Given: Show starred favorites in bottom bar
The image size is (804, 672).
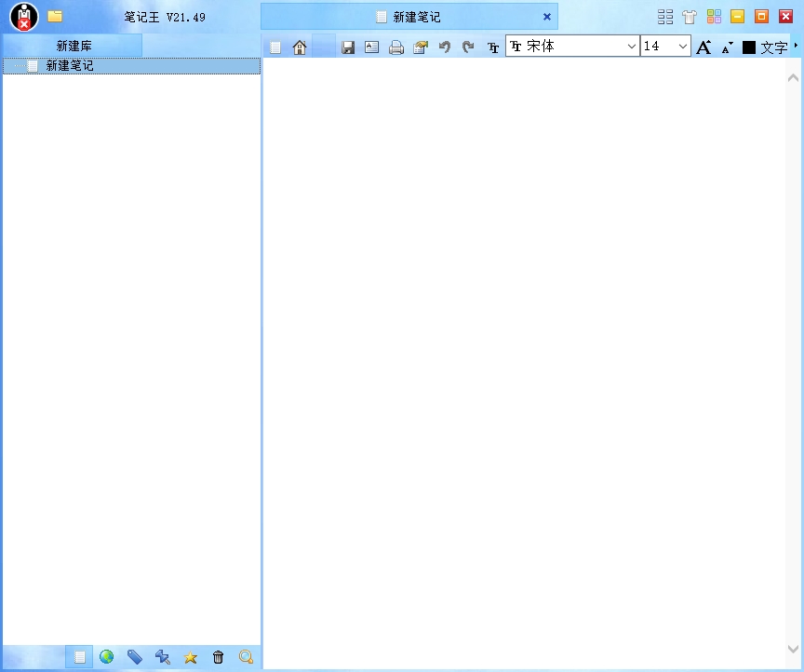Looking at the screenshot, I should (191, 657).
